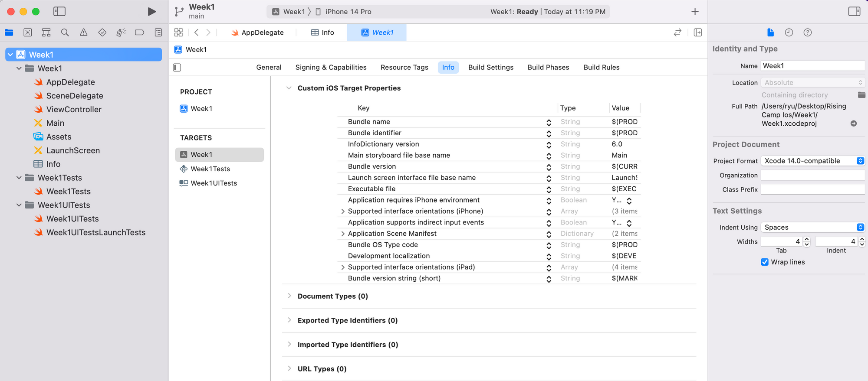This screenshot has height=381, width=868.
Task: Hide the projects and targets list
Action: click(x=177, y=67)
